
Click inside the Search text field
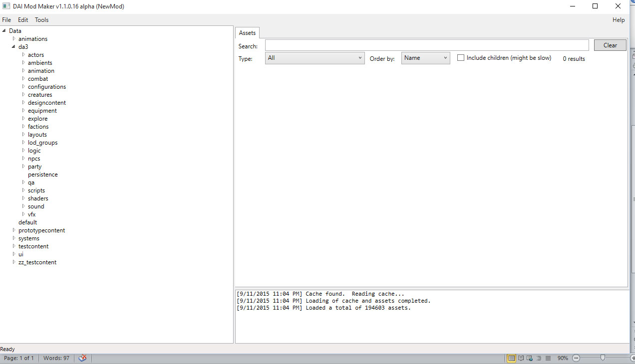pos(427,45)
